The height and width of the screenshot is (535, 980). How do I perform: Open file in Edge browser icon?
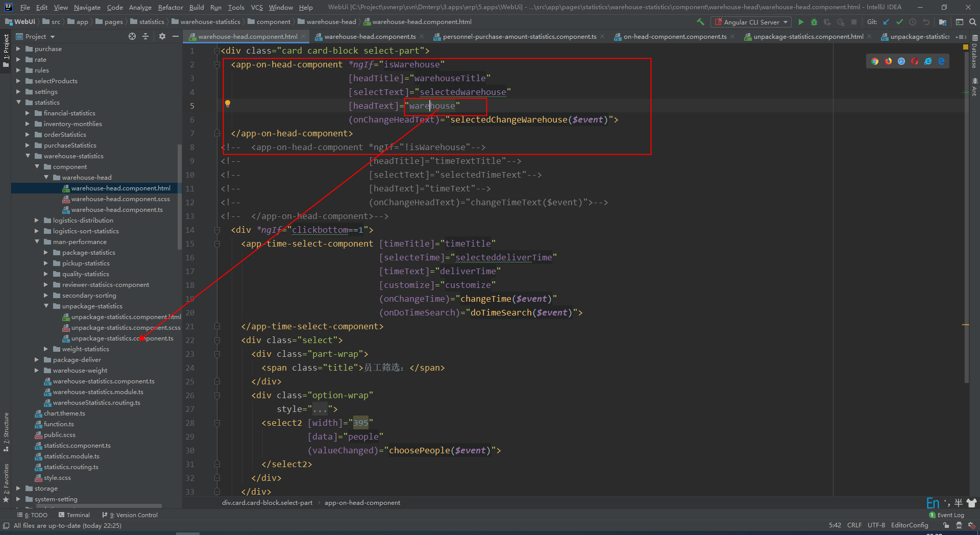[x=941, y=61]
